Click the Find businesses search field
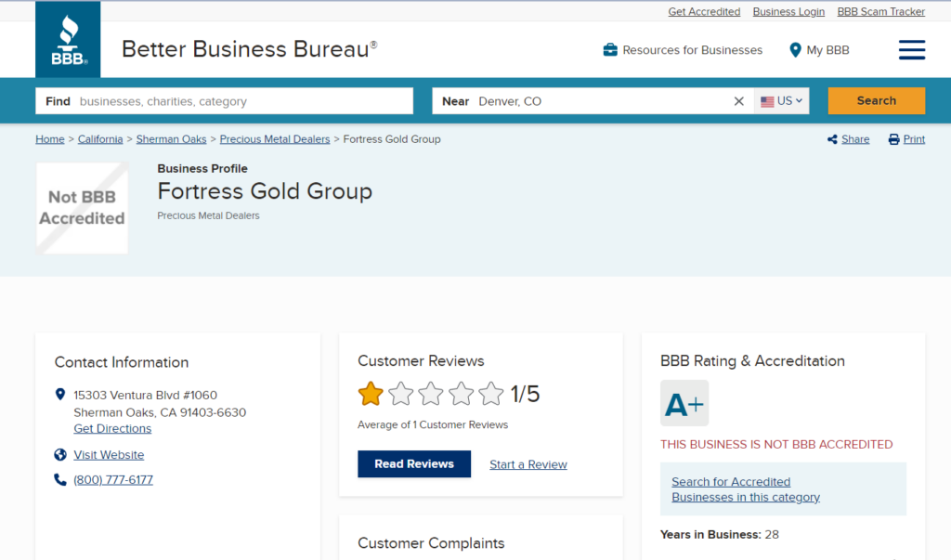Image resolution: width=951 pixels, height=560 pixels. [225, 101]
